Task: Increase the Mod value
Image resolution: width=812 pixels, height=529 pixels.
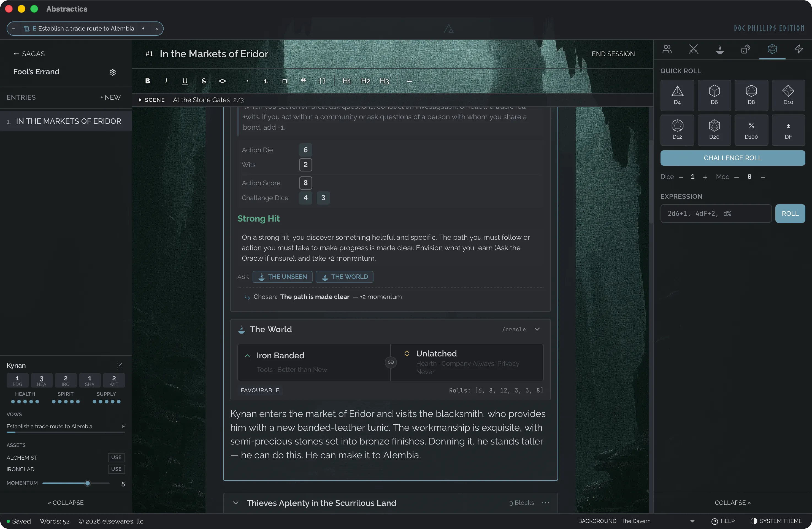Action: pos(763,177)
